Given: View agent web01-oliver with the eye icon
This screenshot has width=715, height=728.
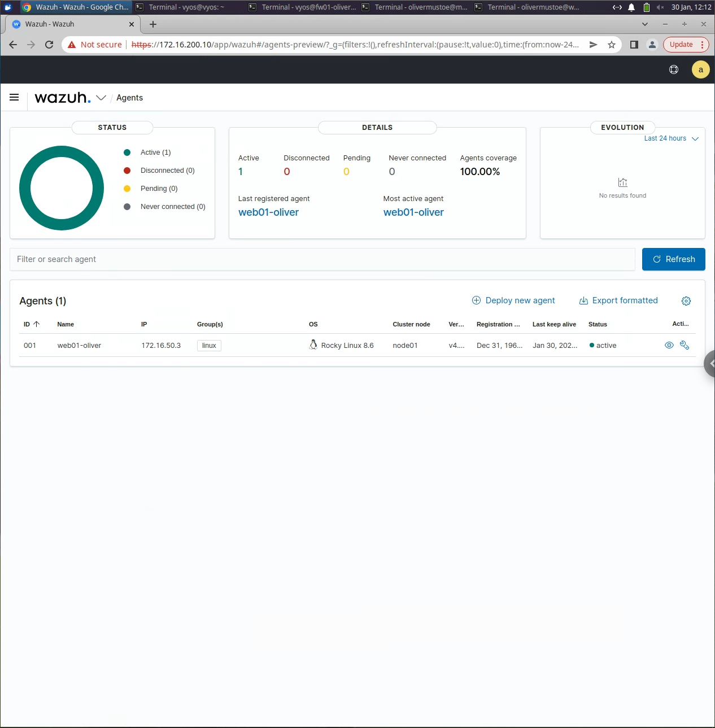Looking at the screenshot, I should point(669,345).
